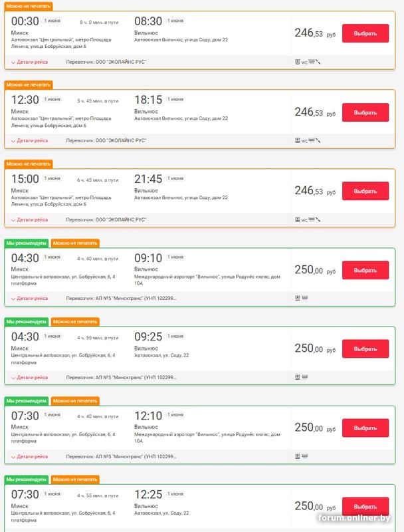
Task: Pick the 07:30 bus arriving at 12:25
Action: pos(365,507)
